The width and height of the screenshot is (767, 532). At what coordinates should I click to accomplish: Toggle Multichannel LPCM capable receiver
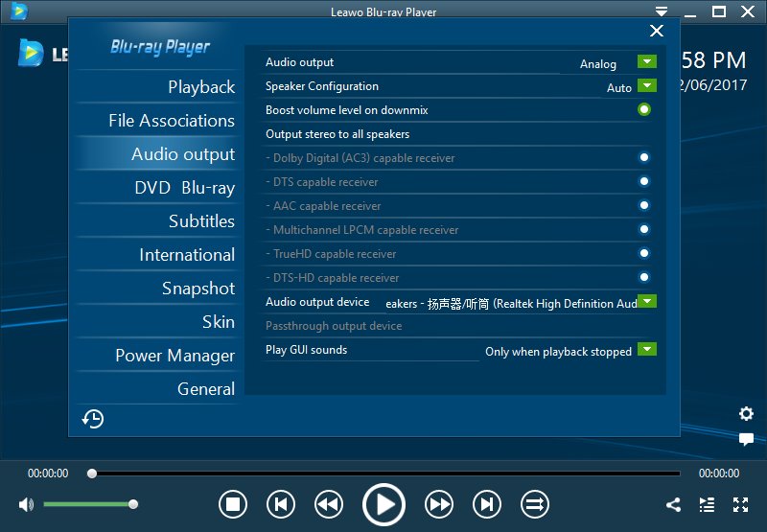click(x=644, y=229)
